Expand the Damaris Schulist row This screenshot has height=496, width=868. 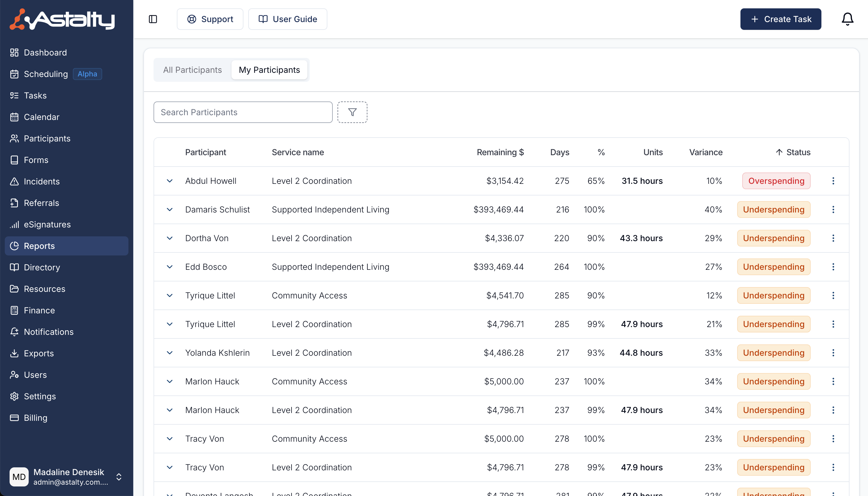pyautogui.click(x=169, y=210)
